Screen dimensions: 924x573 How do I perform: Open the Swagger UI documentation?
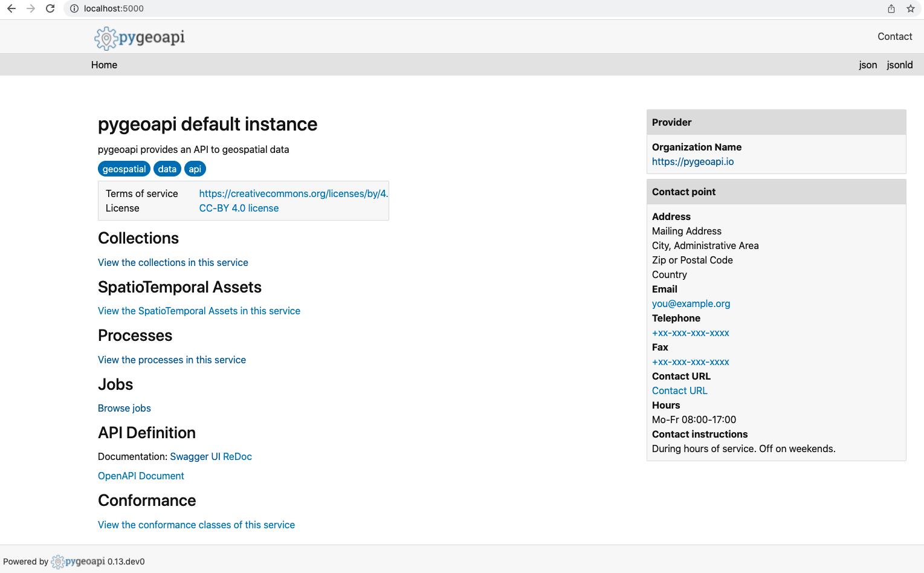point(195,456)
